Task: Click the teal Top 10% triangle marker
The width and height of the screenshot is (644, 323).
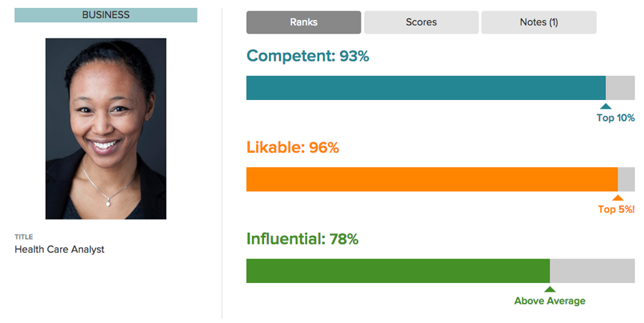Action: pyautogui.click(x=605, y=106)
